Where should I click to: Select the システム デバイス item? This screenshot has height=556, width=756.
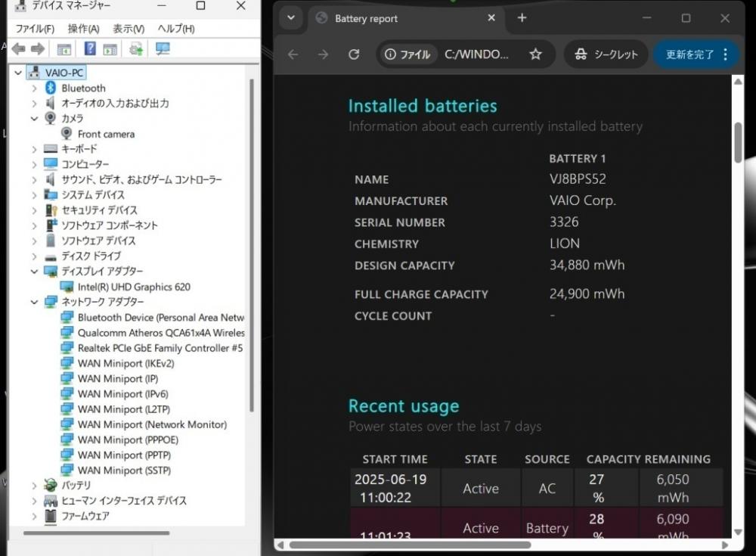pos(93,195)
